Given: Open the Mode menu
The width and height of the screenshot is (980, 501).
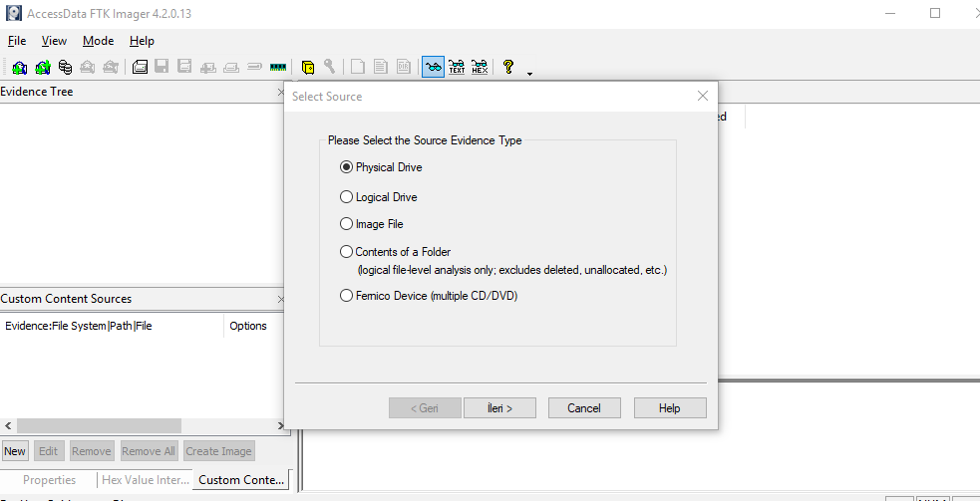Looking at the screenshot, I should coord(98,41).
